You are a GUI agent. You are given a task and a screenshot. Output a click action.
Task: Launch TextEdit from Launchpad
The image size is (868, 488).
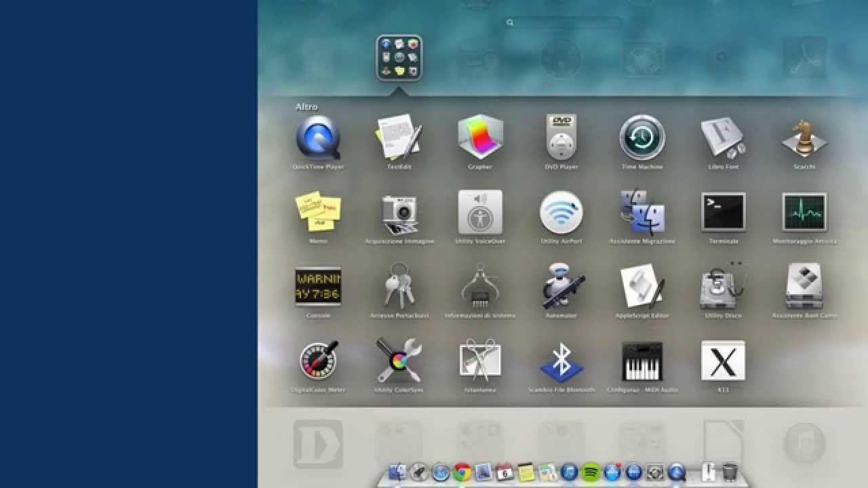pos(399,138)
